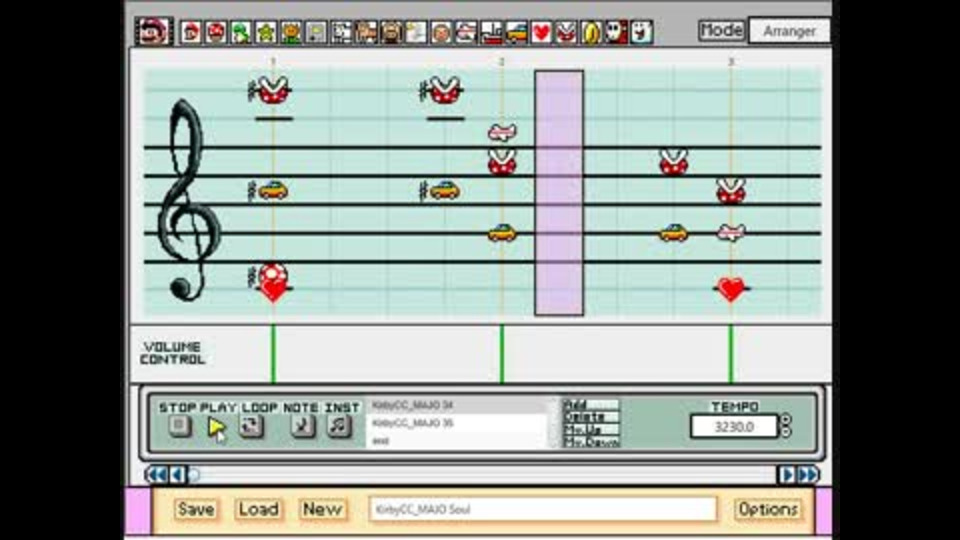Click the New button

tap(322, 509)
